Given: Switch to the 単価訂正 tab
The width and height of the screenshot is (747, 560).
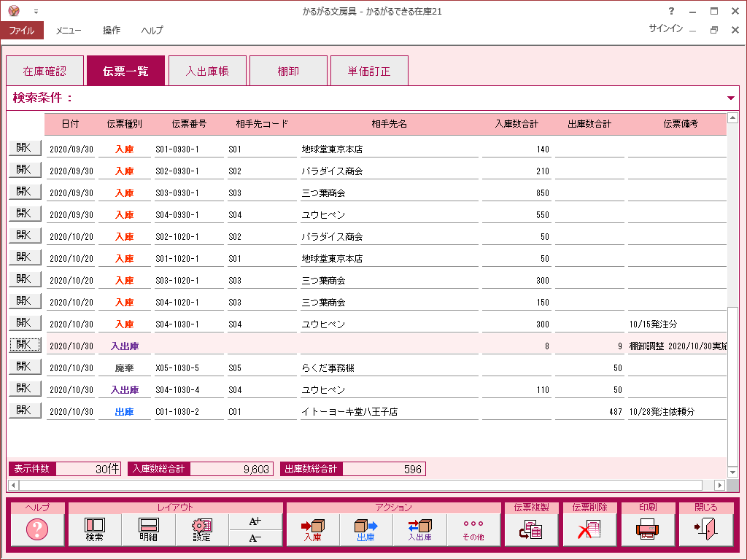Looking at the screenshot, I should pos(369,71).
